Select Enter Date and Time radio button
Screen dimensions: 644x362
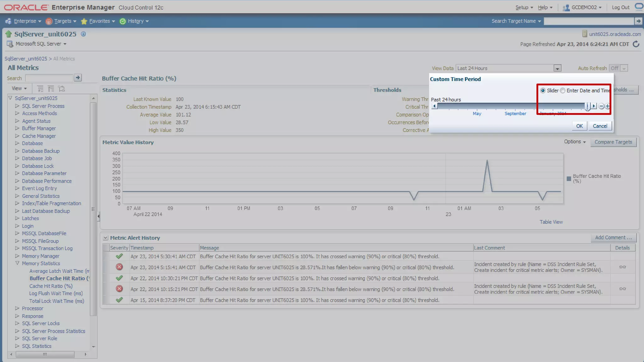tap(563, 90)
